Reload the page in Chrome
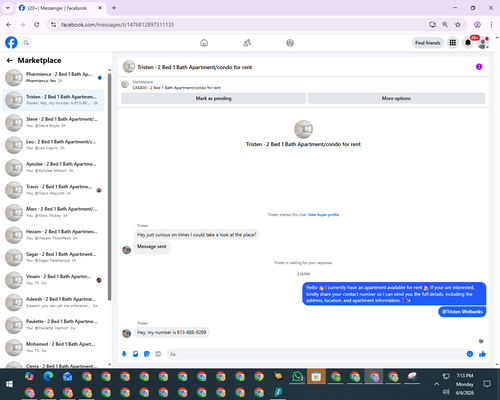The width and height of the screenshot is (500, 400). tap(37, 24)
